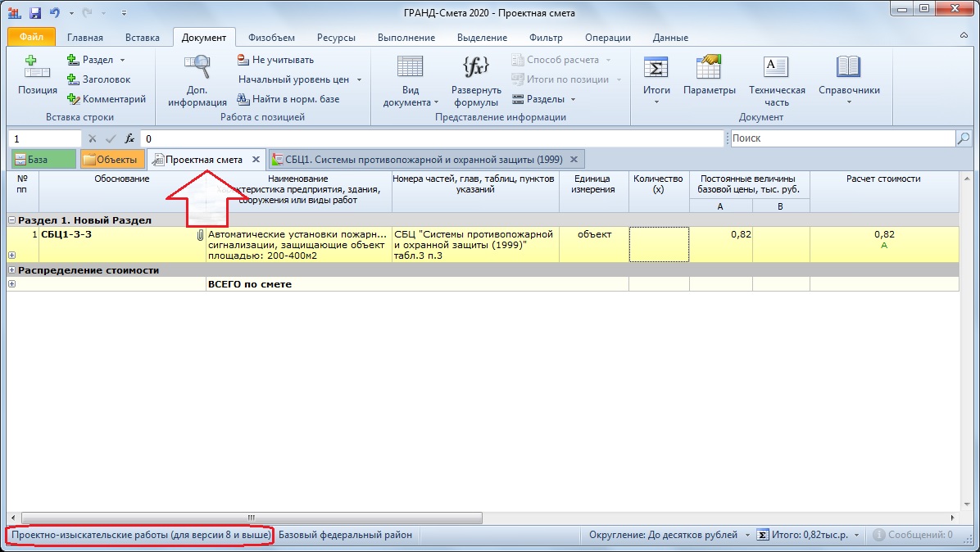Click the sigma icon beside Итого in status bar

pos(763,535)
